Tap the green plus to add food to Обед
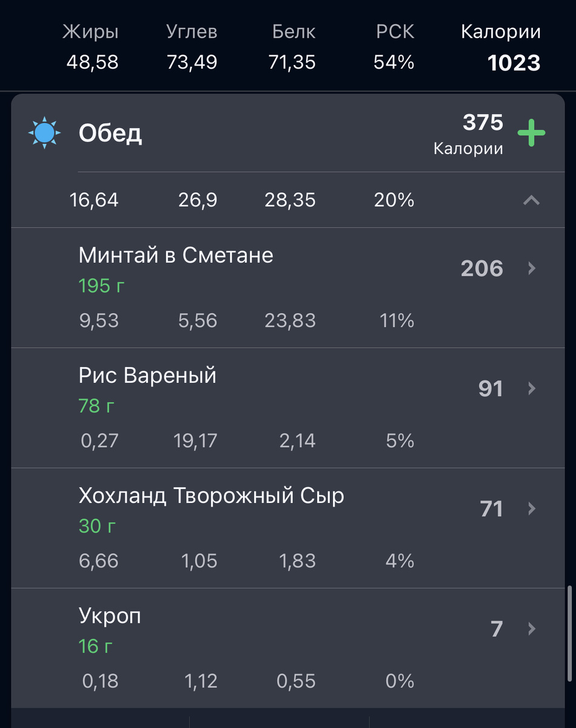This screenshot has width=576, height=728. click(x=531, y=133)
